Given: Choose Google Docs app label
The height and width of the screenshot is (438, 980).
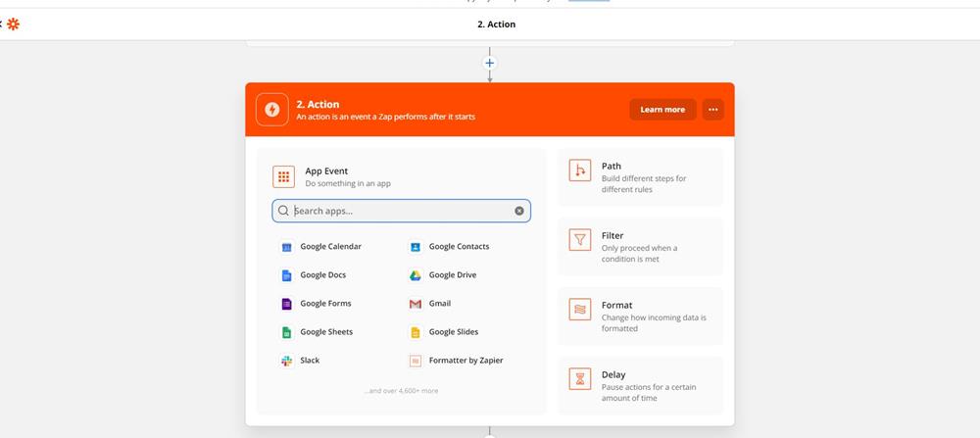Looking at the screenshot, I should pos(323,275).
